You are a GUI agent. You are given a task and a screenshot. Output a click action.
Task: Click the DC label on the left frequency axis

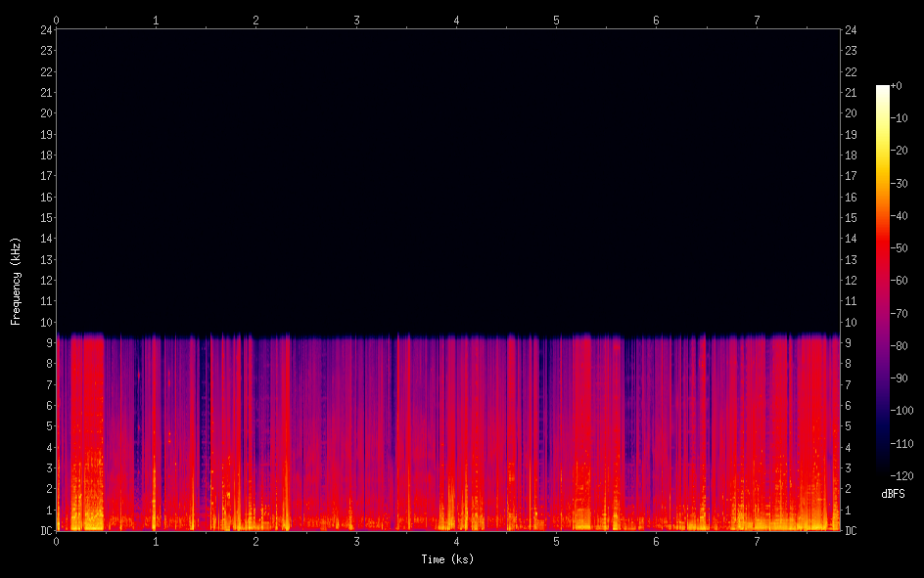point(45,531)
